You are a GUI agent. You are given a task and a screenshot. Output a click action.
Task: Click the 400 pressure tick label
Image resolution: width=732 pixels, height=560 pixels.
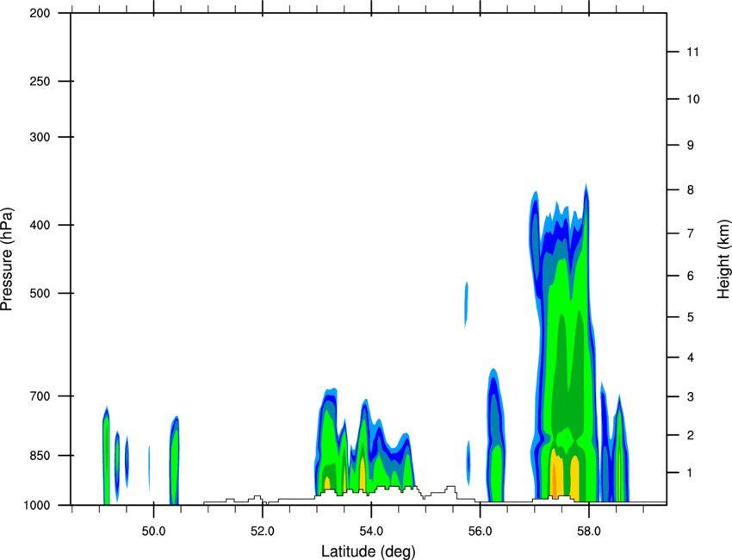(x=40, y=225)
